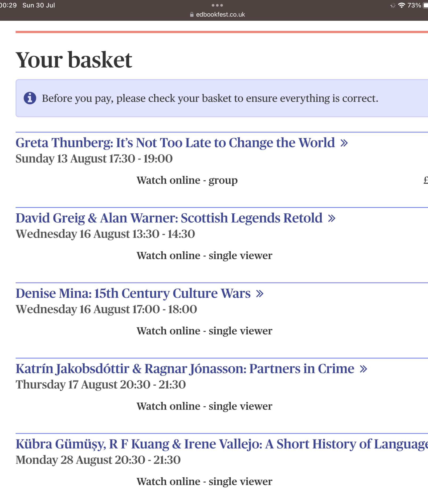Open Greta Thunberg event link
The height and width of the screenshot is (504, 428).
pos(182,143)
